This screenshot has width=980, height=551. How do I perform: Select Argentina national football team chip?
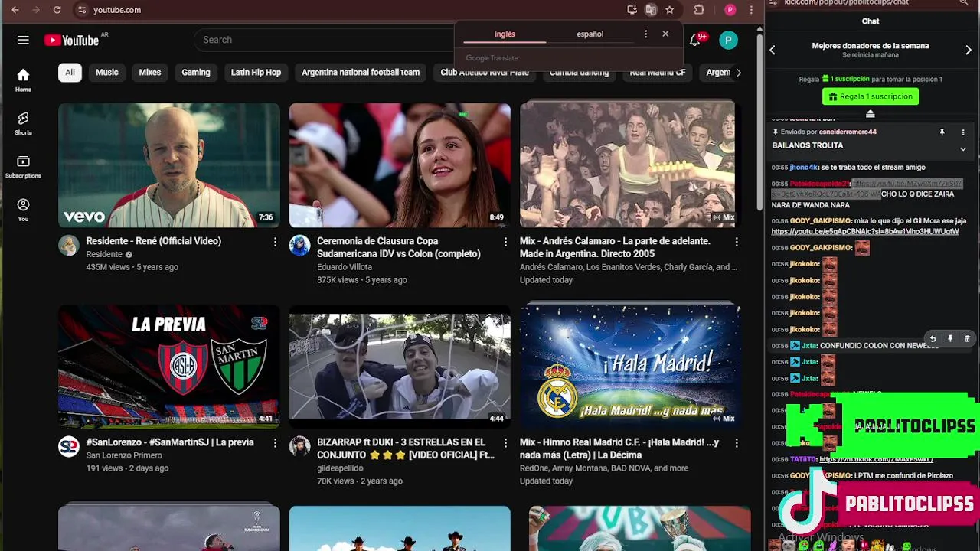361,73
